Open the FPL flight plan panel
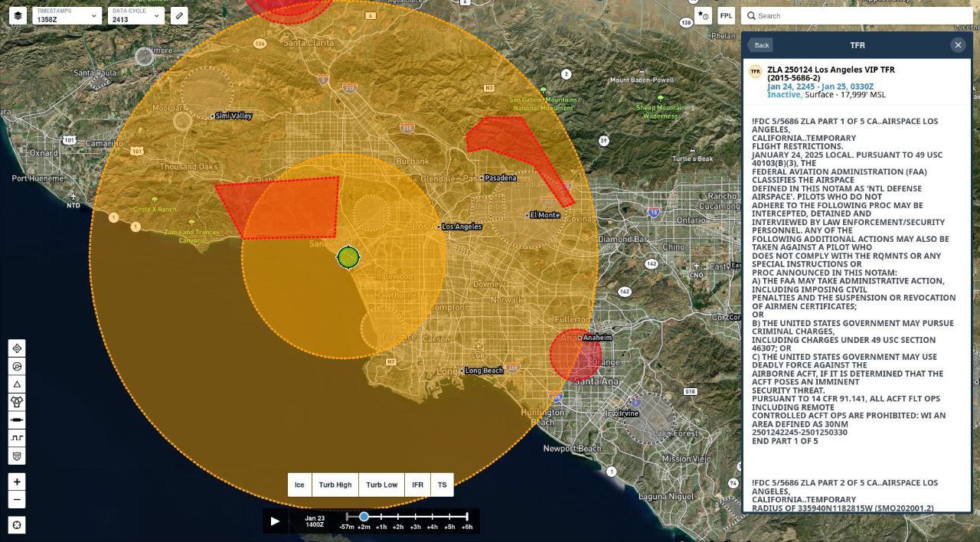 coord(726,15)
